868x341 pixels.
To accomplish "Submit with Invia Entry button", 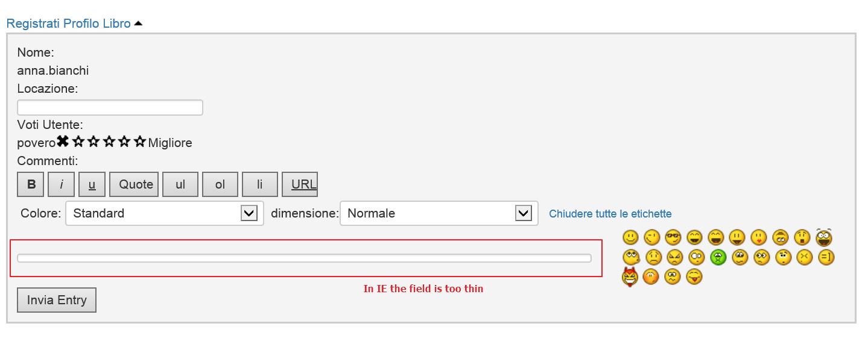I will pos(57,300).
